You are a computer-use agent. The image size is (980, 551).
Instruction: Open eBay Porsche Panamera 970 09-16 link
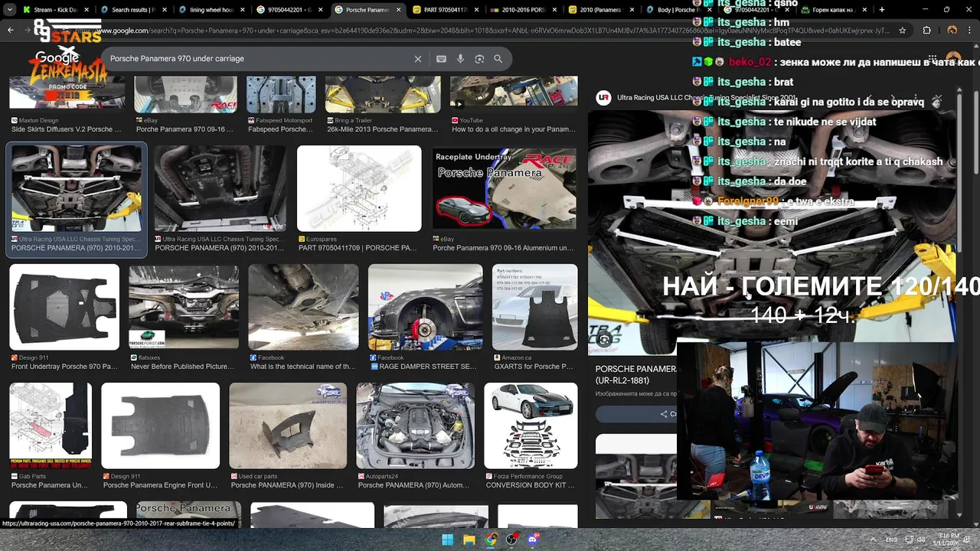tap(185, 105)
